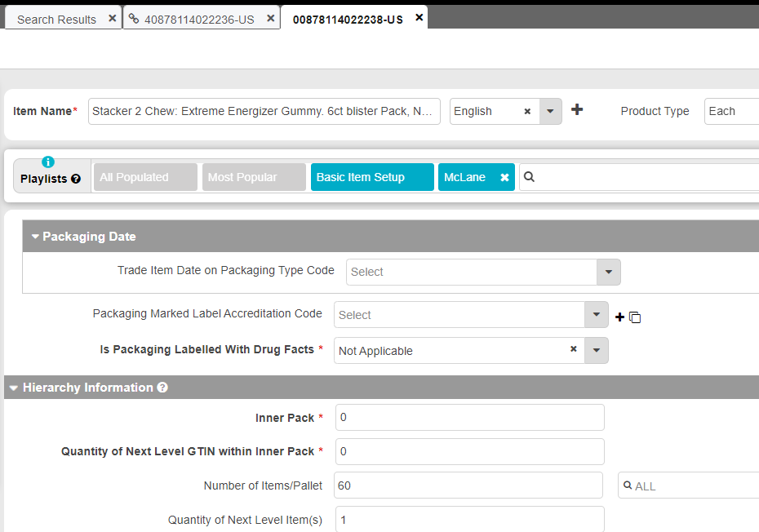Open the Product Type Each field
Screen dimensions: 759x532
pos(731,111)
